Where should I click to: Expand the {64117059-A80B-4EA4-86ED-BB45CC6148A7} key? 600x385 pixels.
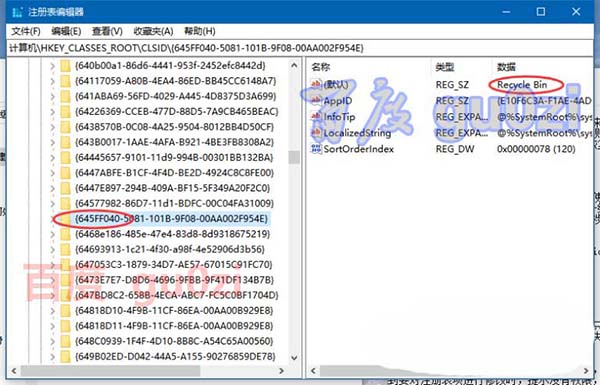coord(53,81)
